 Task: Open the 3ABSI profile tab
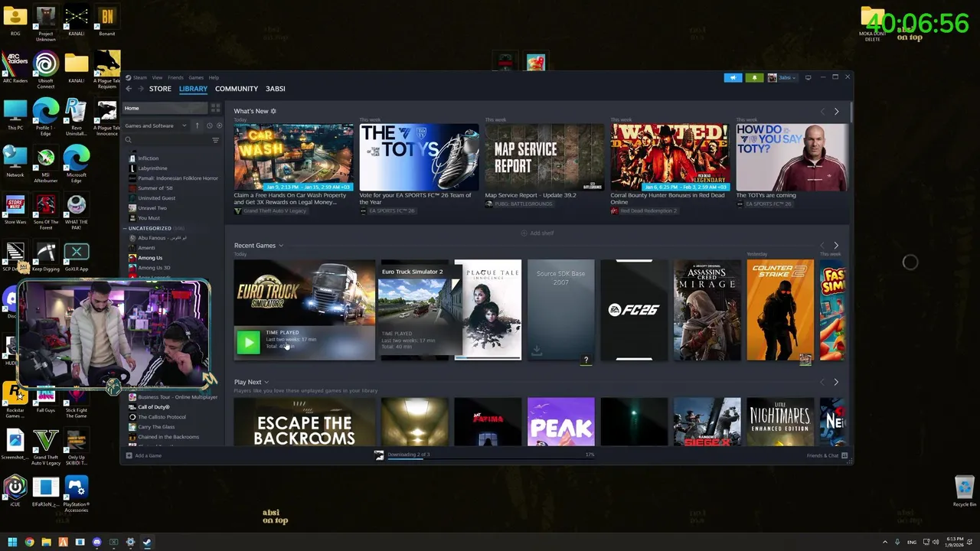(276, 89)
